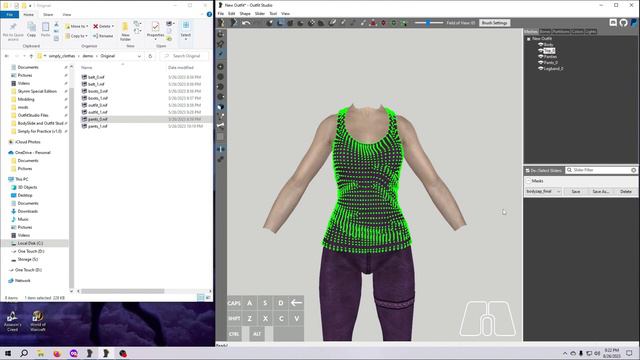Viewport: 640px width, 360px height.
Task: Adjust the Field of View slider
Action: [x=429, y=23]
